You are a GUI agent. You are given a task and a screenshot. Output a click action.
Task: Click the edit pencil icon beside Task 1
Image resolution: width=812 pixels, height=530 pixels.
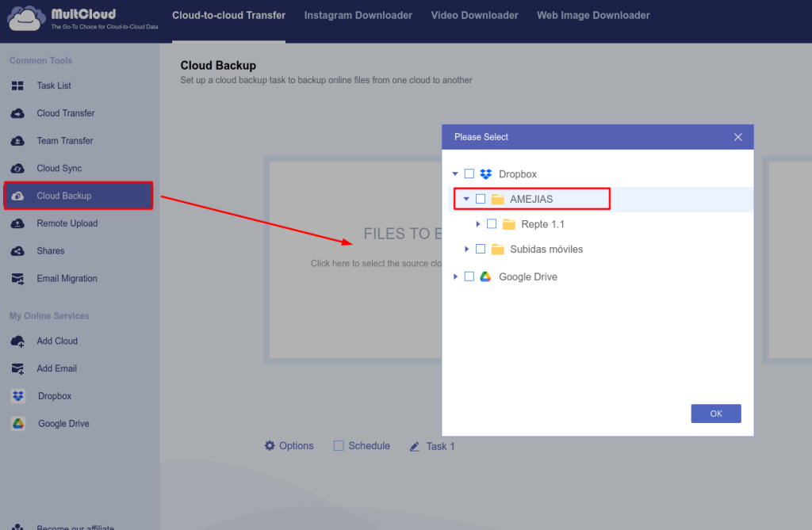415,447
